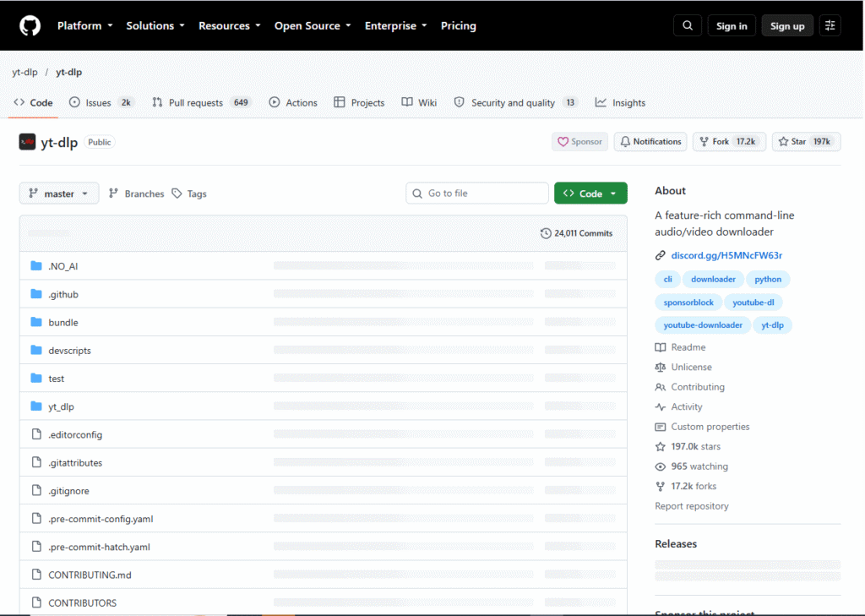Click the Pricing link

pos(459,26)
